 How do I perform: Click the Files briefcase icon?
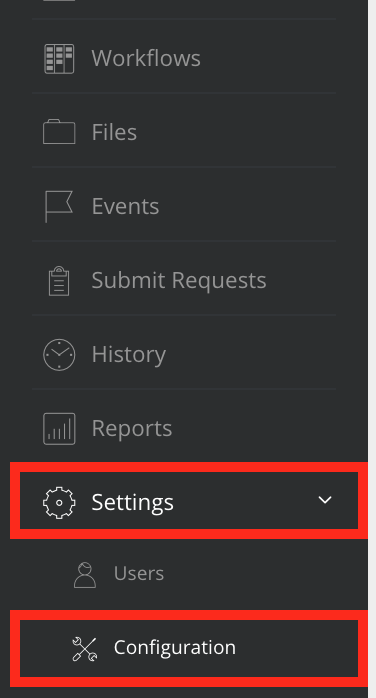[59, 132]
